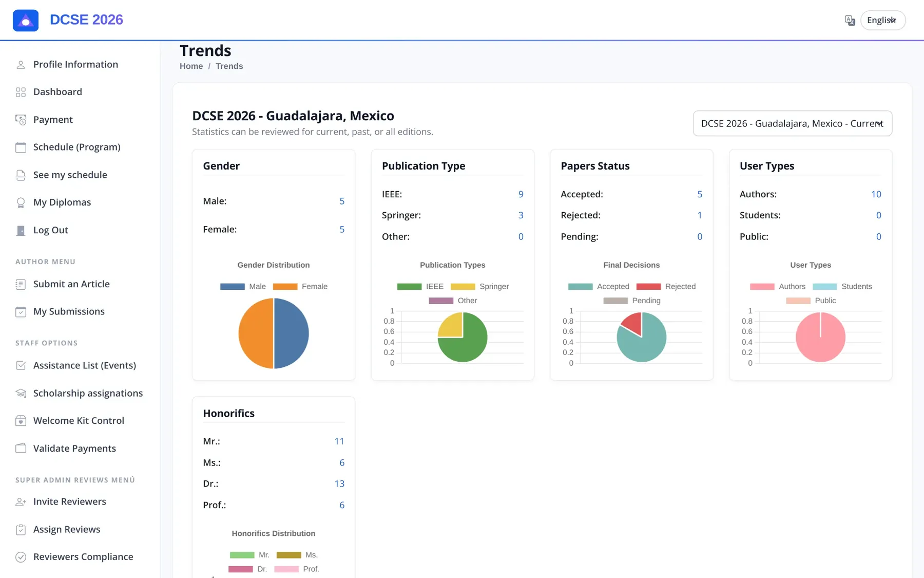This screenshot has width=924, height=578.
Task: Click the Payment icon in sidebar
Action: (x=21, y=120)
